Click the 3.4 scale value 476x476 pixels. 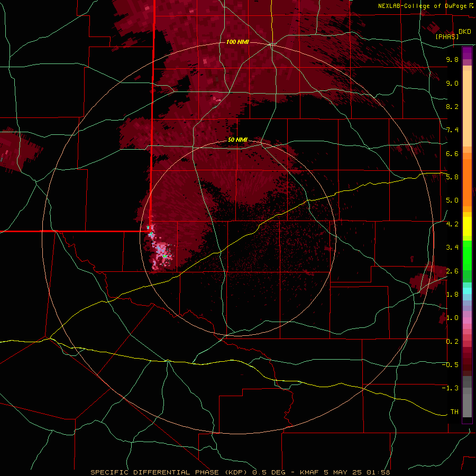452,248
